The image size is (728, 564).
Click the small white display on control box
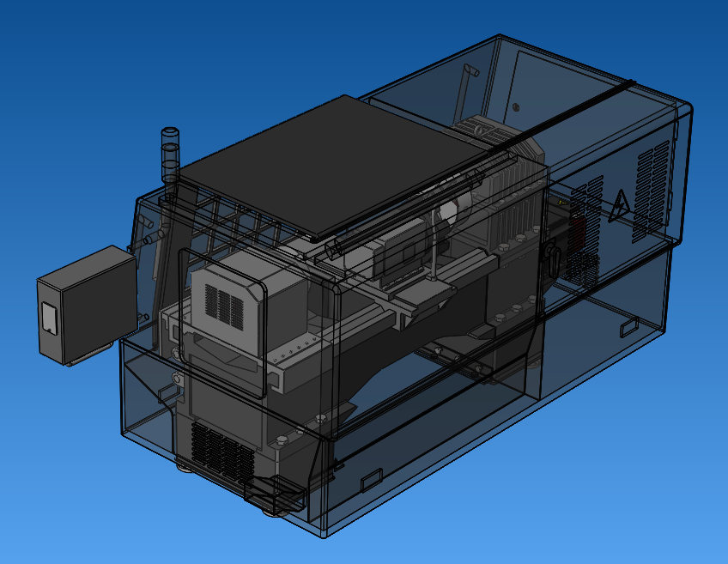click(x=49, y=318)
